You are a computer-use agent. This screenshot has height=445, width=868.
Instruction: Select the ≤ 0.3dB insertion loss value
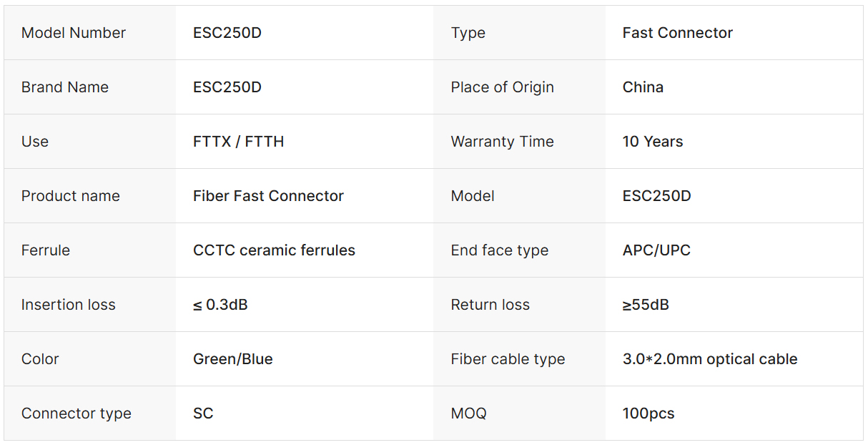(x=220, y=305)
